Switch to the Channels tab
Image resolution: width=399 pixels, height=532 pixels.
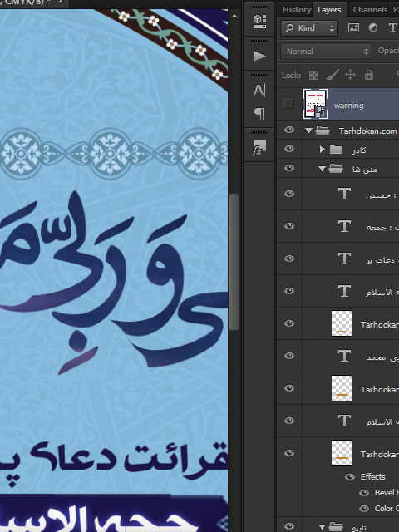click(370, 10)
